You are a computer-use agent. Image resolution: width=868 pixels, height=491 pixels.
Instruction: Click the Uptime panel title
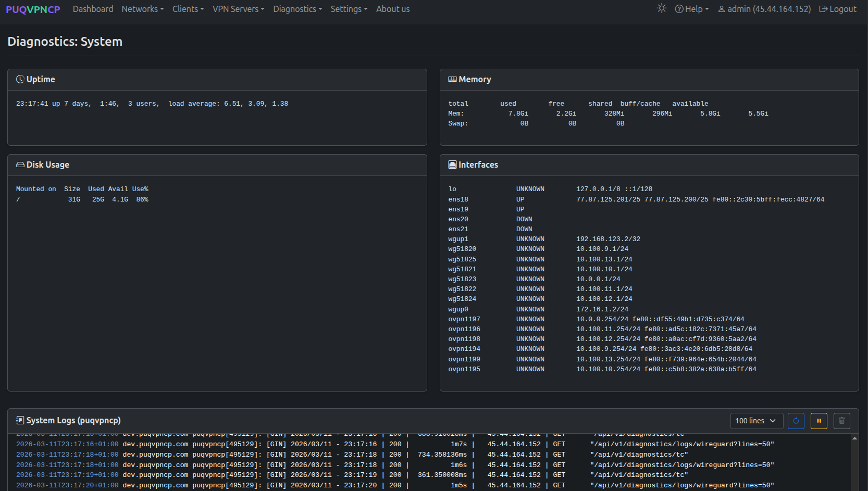point(41,79)
